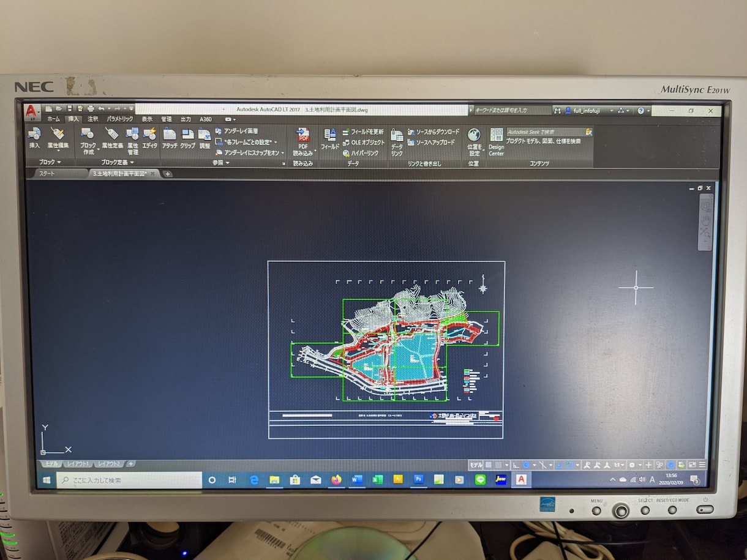Click the Help question mark icon
The width and height of the screenshot is (747, 560).
[x=640, y=111]
